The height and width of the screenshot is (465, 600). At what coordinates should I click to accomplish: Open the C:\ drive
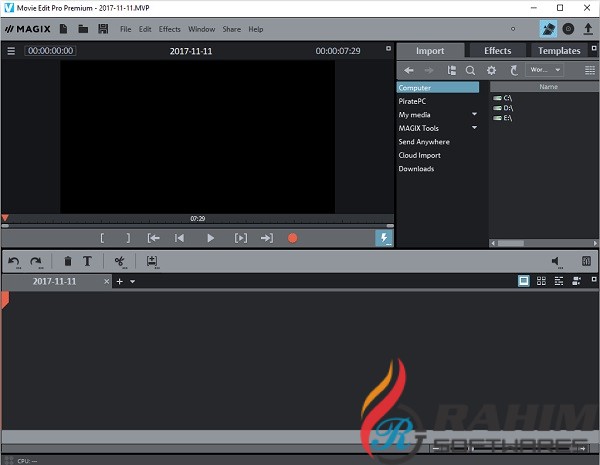pos(503,98)
